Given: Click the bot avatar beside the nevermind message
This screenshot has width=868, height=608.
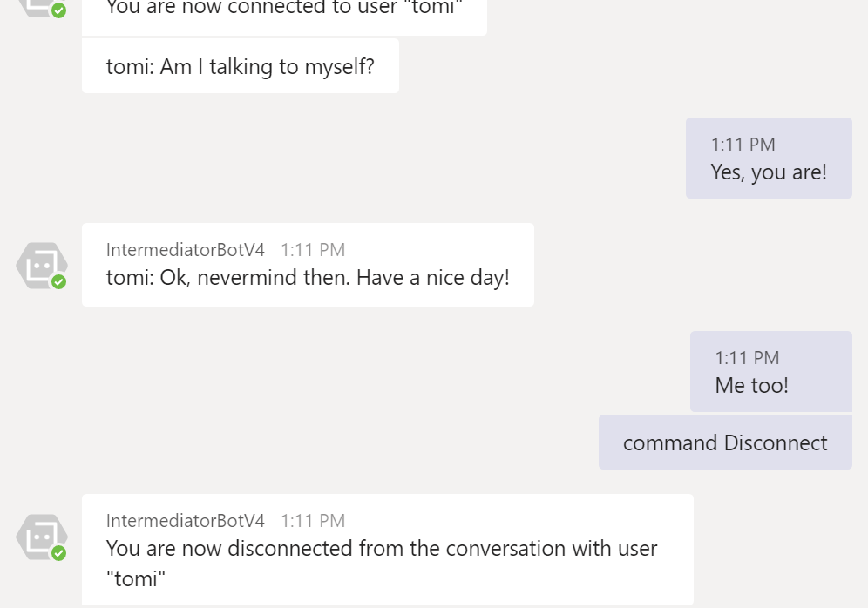Looking at the screenshot, I should (42, 266).
